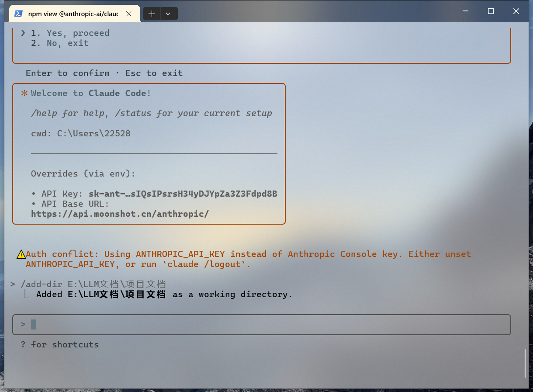Screen dimensions: 533x392
Task: Click the ? for shortcuts hint
Action: click(60, 344)
